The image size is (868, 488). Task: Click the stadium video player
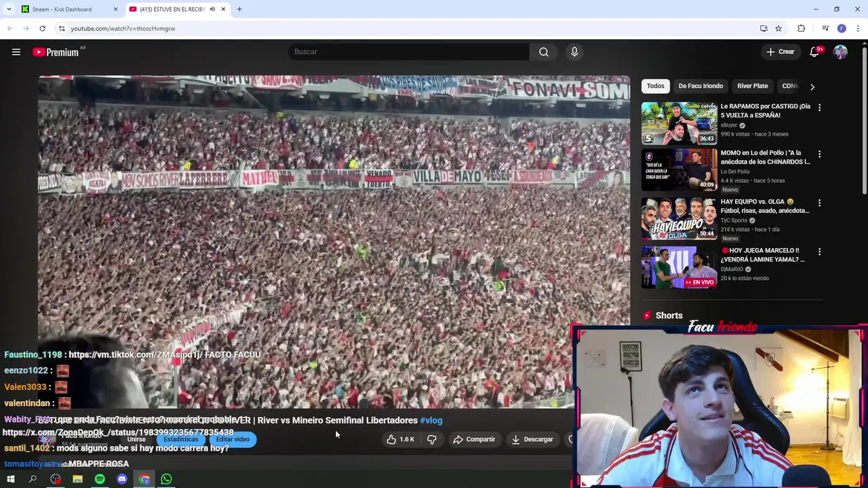pyautogui.click(x=334, y=241)
